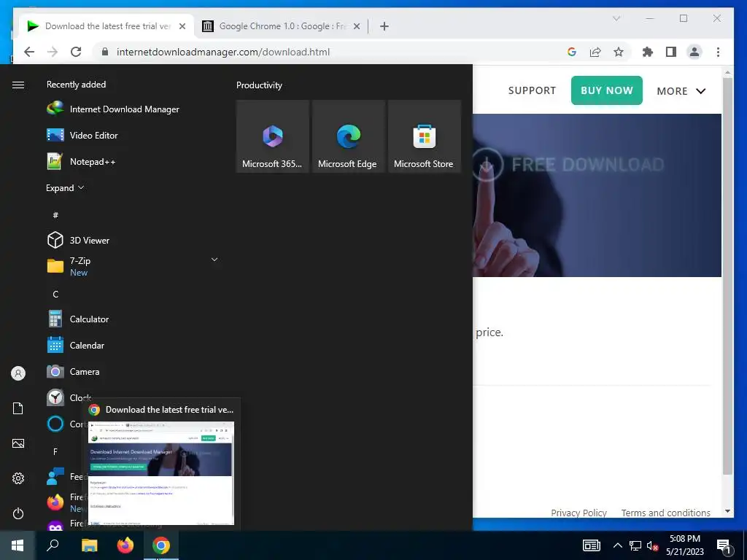
Task: Open notification center icon
Action: click(x=724, y=546)
